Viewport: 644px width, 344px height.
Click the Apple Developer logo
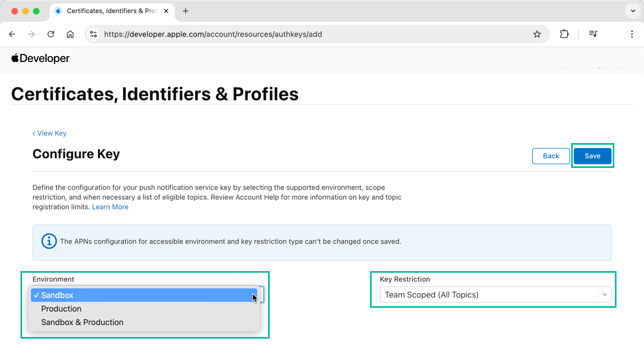[40, 58]
